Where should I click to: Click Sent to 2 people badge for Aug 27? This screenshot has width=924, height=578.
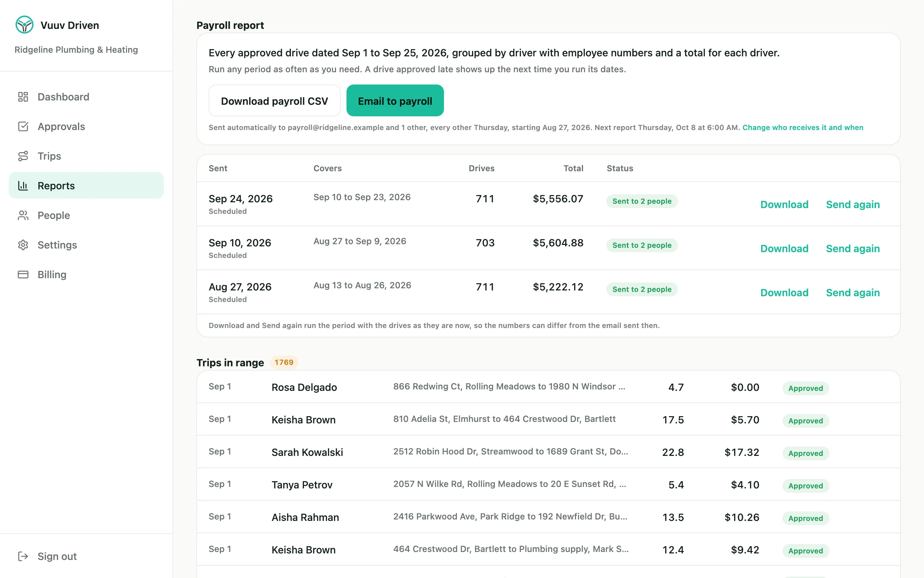pyautogui.click(x=642, y=289)
